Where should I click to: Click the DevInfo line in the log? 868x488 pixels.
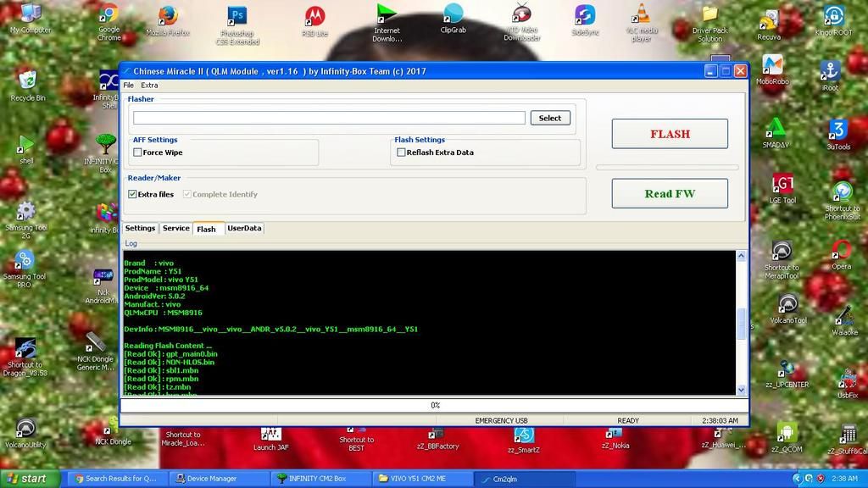[x=270, y=330]
